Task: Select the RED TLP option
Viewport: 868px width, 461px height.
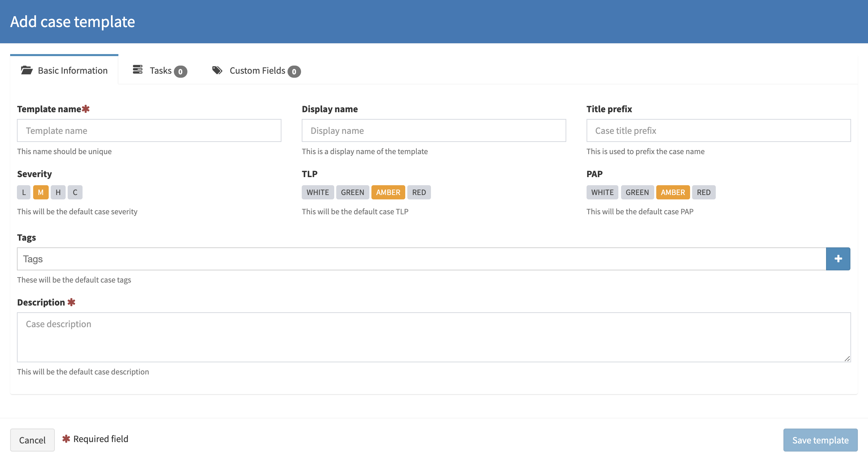Action: pyautogui.click(x=418, y=192)
